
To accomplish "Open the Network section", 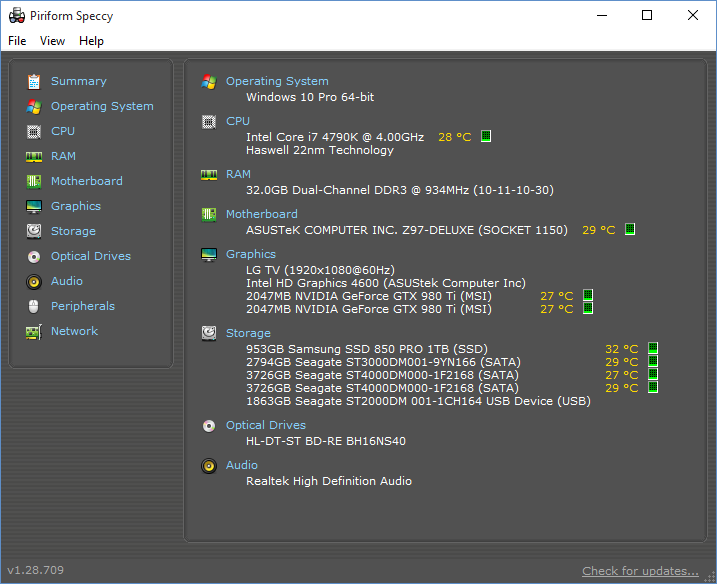I will click(75, 331).
